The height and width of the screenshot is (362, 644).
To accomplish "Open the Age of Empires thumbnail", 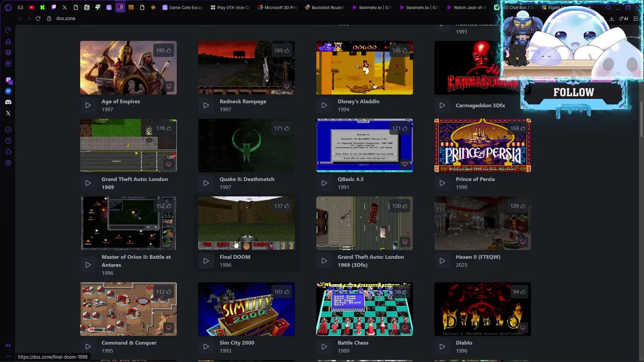I will (128, 68).
